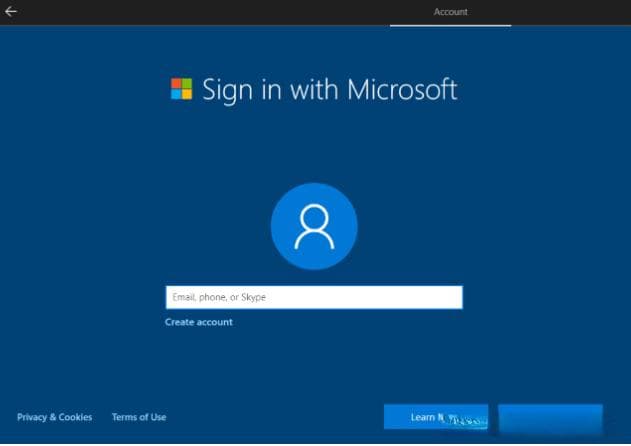Click the Learn more button
This screenshot has width=631, height=446.
(x=436, y=417)
